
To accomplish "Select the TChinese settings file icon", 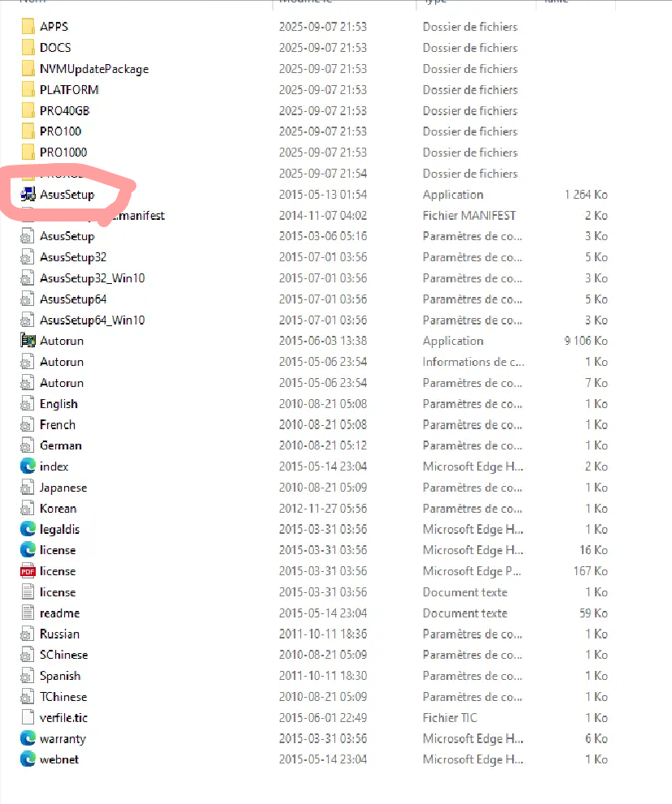I will click(x=28, y=697).
